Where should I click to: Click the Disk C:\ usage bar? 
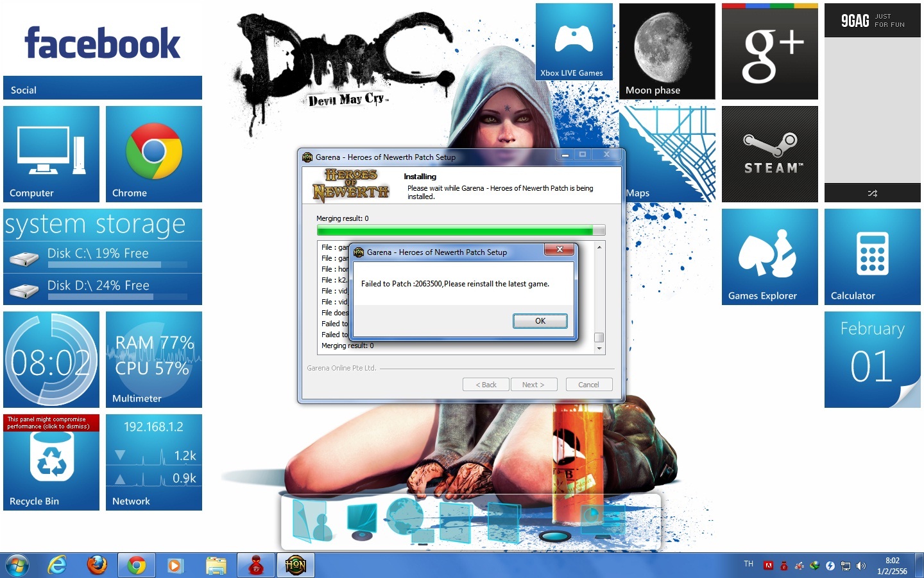pyautogui.click(x=117, y=265)
